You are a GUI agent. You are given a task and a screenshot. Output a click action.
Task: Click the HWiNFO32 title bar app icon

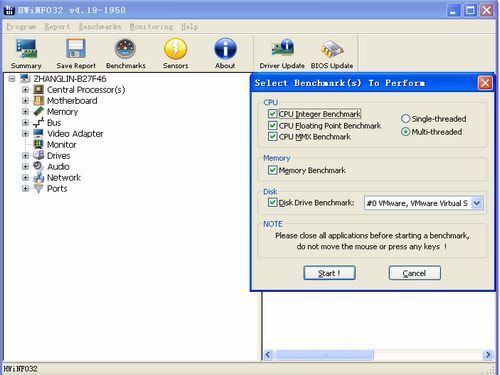point(9,10)
